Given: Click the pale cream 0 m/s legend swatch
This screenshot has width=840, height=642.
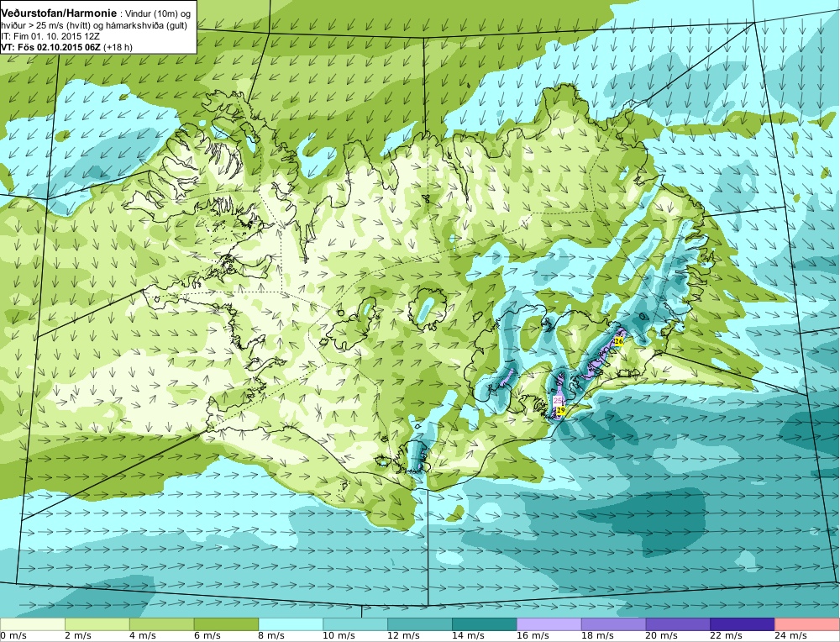Looking at the screenshot, I should pos(33,624).
